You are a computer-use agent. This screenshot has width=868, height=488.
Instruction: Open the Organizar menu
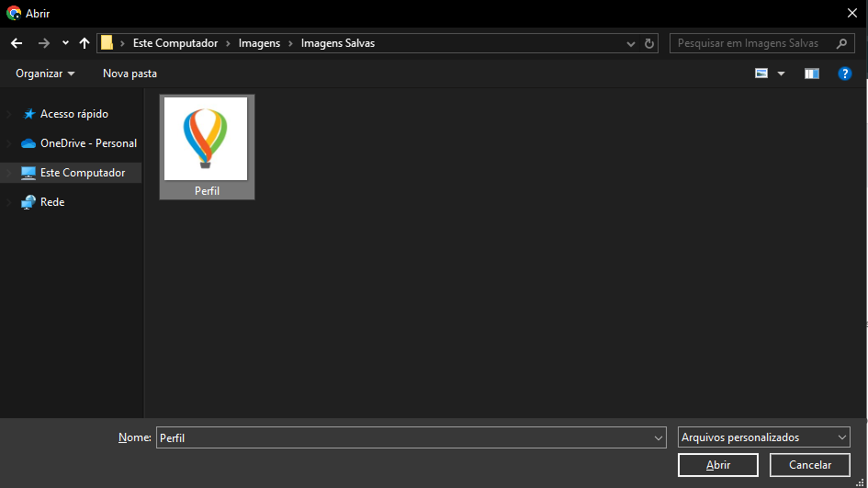click(45, 74)
